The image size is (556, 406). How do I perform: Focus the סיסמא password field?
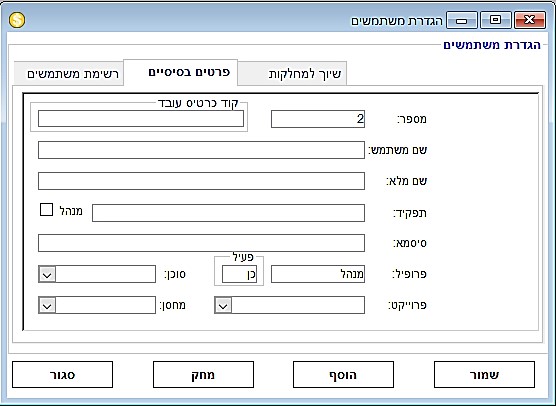[x=201, y=243]
